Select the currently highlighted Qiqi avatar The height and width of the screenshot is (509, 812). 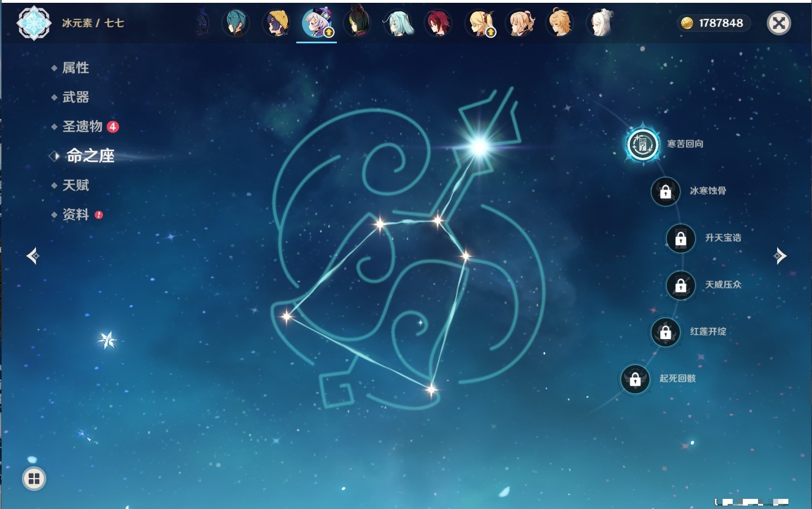click(317, 23)
